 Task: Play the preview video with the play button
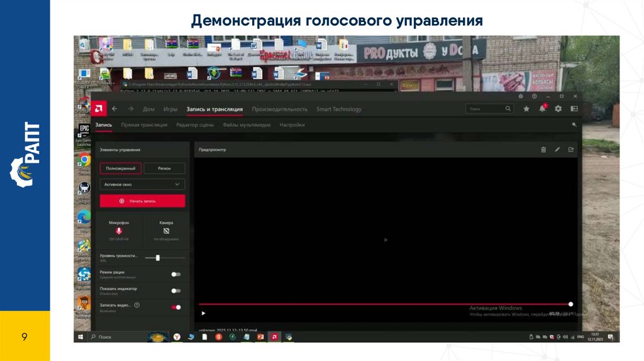tap(203, 313)
